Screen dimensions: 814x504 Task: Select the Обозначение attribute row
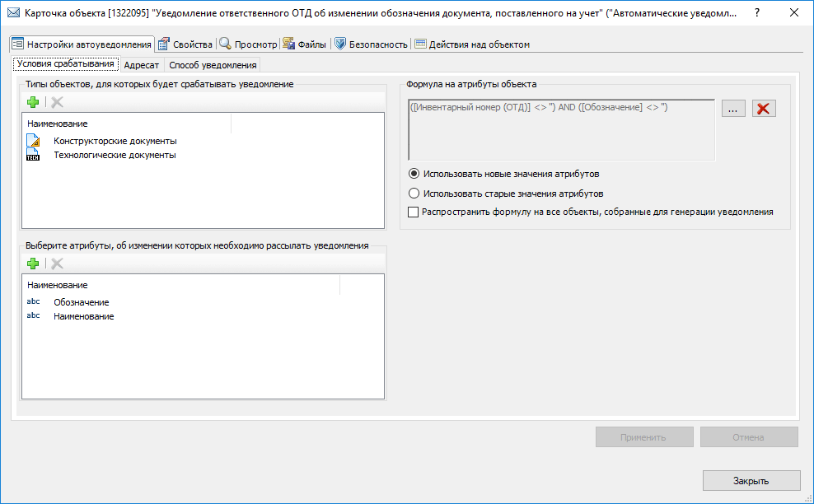tap(81, 302)
